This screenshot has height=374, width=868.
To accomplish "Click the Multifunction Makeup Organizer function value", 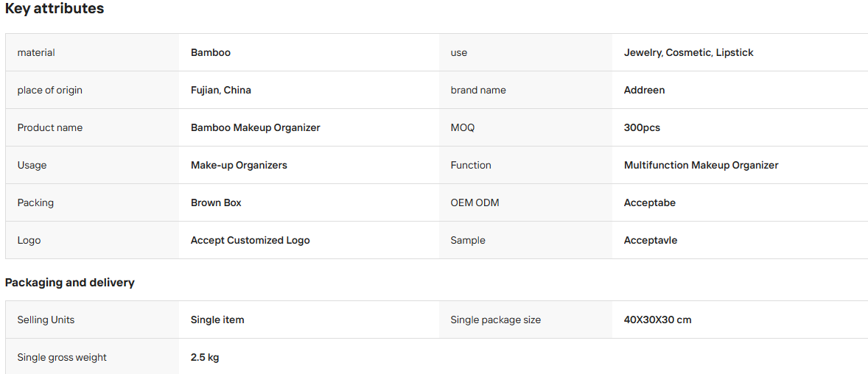I will coord(701,165).
